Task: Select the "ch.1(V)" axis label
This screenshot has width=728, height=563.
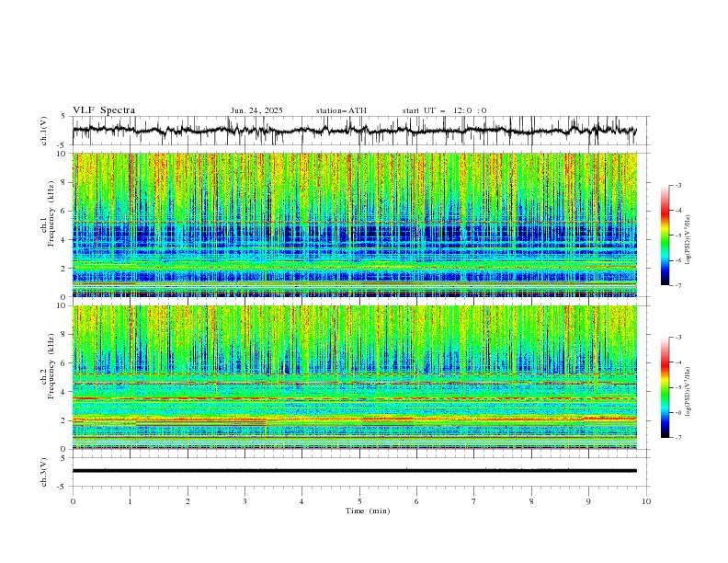Action: click(44, 131)
